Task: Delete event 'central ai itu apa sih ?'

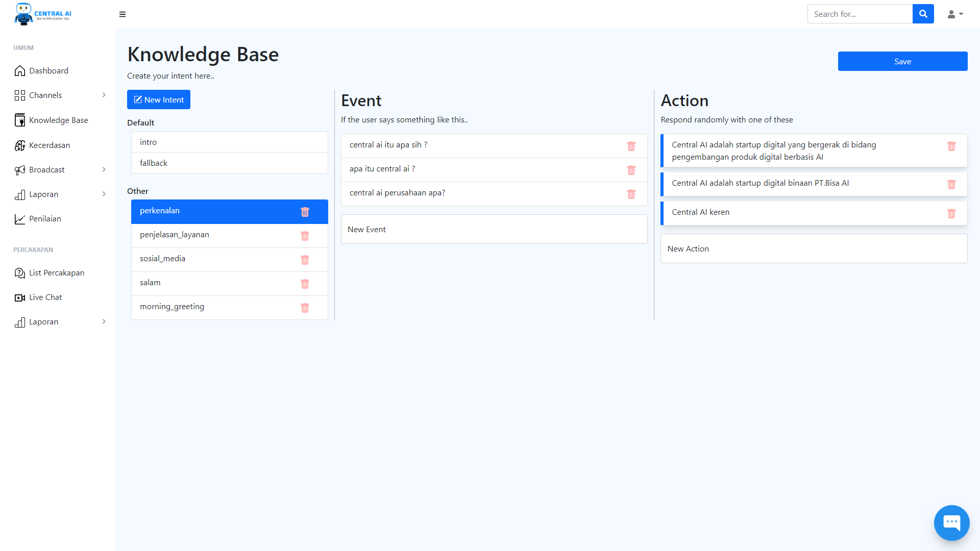Action: click(631, 146)
